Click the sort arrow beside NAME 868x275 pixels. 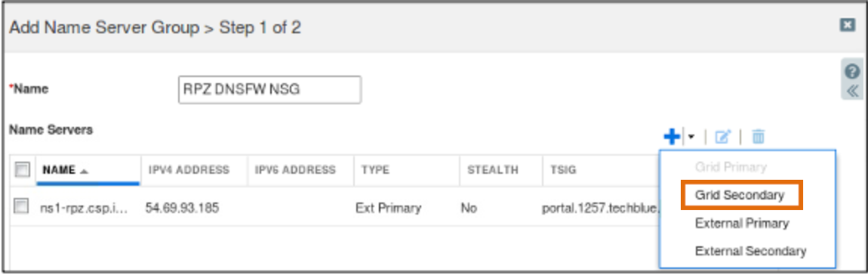click(x=84, y=171)
